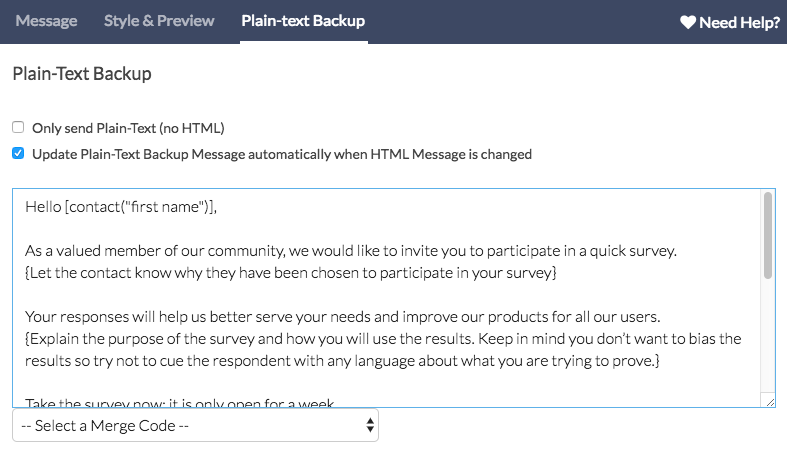Click the up-down arrows of Merge Code selector

pyautogui.click(x=371, y=426)
